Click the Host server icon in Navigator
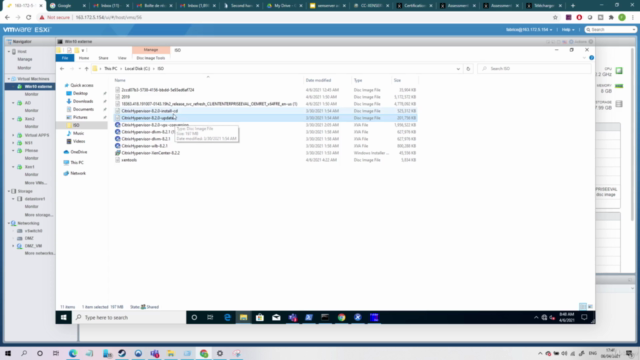 point(14,52)
